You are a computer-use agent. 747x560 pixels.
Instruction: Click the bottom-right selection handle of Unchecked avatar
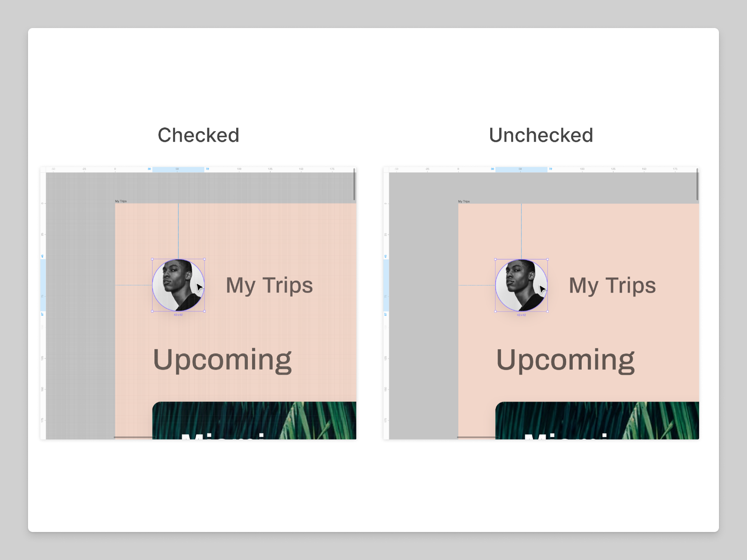pos(547,311)
